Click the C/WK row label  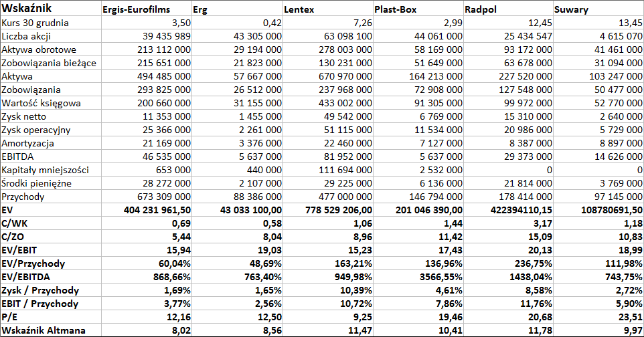(50, 223)
